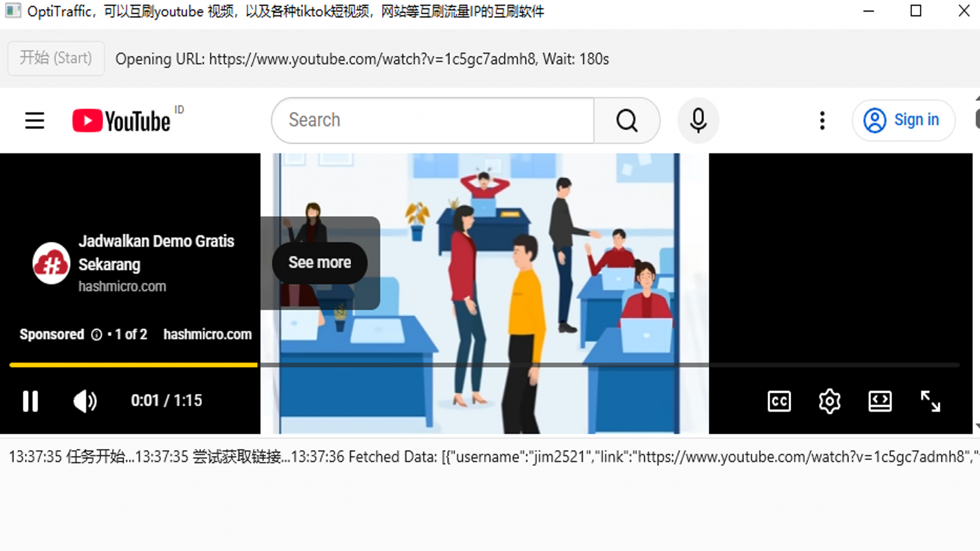Mute the video volume speaker icon
Screen dimensions: 980x551
tap(85, 401)
